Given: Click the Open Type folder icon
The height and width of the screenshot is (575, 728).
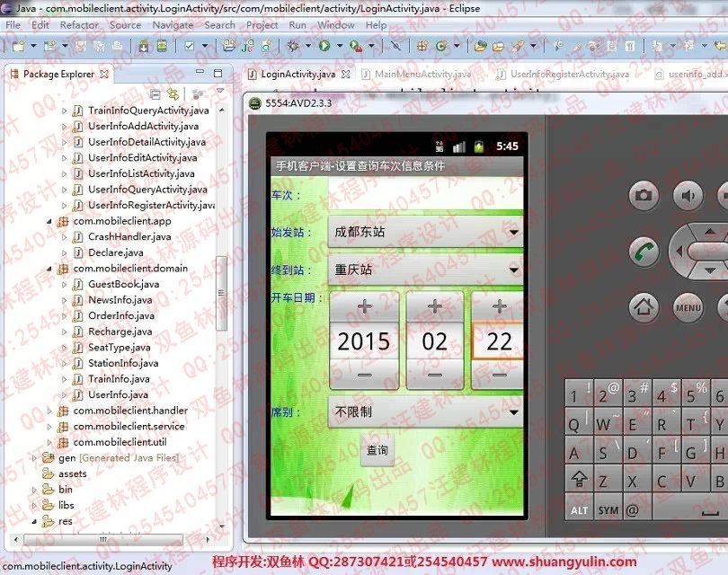Looking at the screenshot, I should [481, 46].
